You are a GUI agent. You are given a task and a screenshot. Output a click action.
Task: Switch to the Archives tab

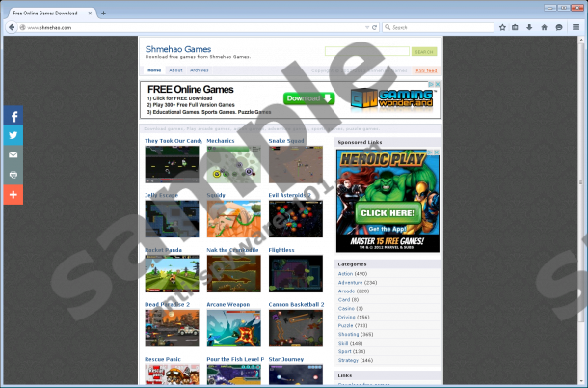tap(200, 70)
